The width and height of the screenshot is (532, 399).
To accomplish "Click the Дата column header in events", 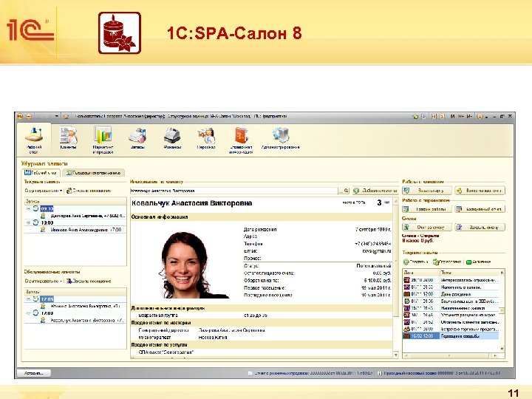I will pyautogui.click(x=420, y=273).
